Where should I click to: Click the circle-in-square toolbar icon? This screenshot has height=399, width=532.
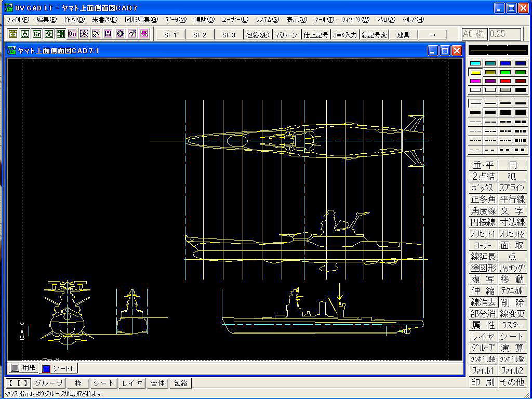coord(120,34)
